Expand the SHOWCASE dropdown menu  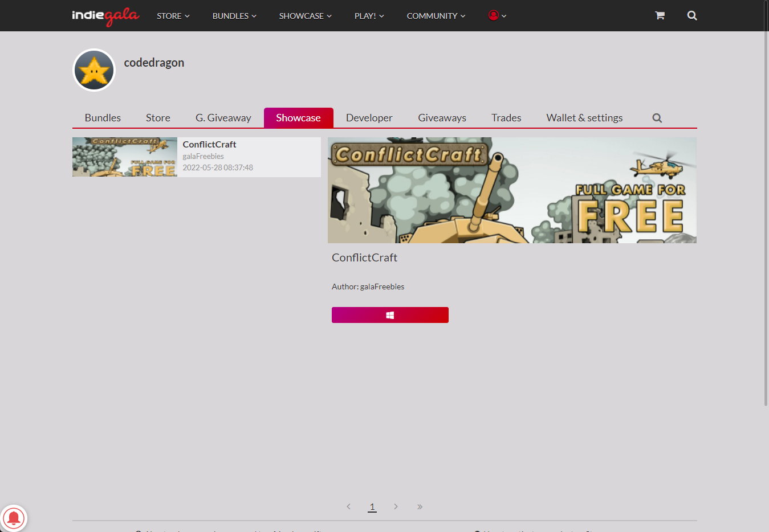coord(305,16)
